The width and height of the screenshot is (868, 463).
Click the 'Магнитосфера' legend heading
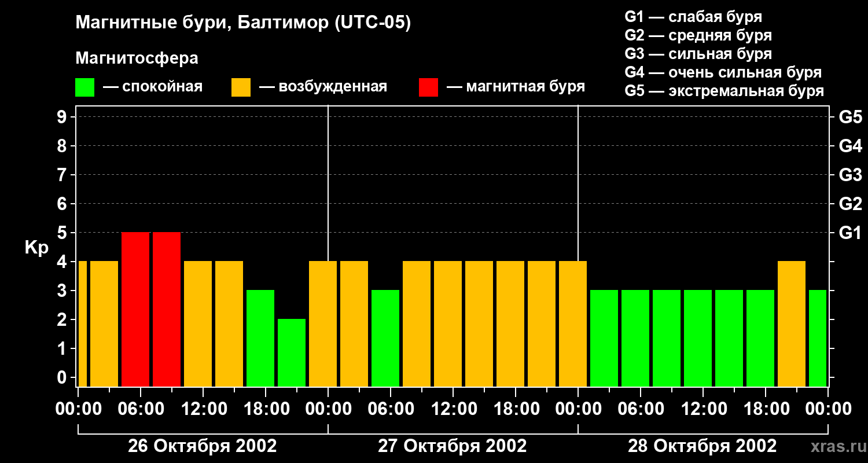point(137,58)
